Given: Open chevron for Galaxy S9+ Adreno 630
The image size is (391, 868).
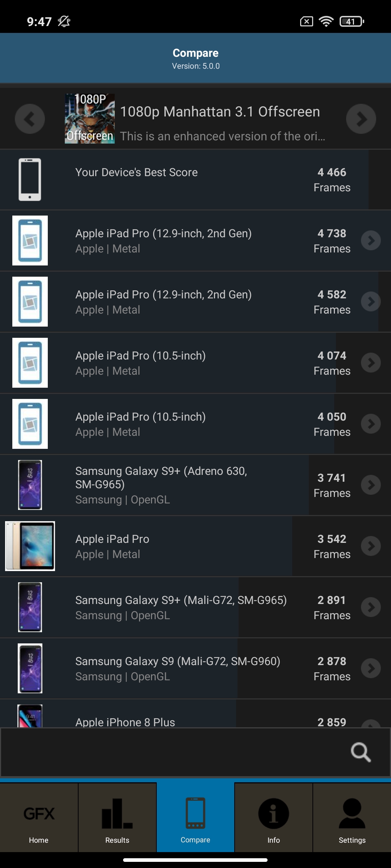Looking at the screenshot, I should click(371, 485).
